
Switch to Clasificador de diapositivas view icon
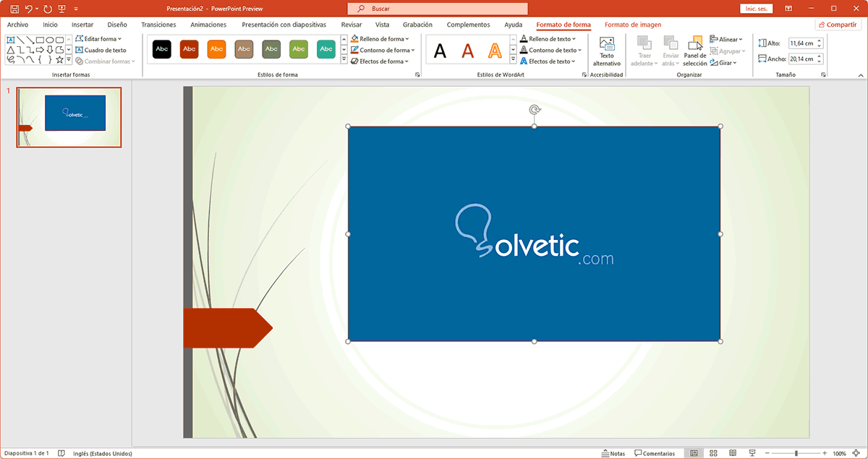click(x=714, y=453)
